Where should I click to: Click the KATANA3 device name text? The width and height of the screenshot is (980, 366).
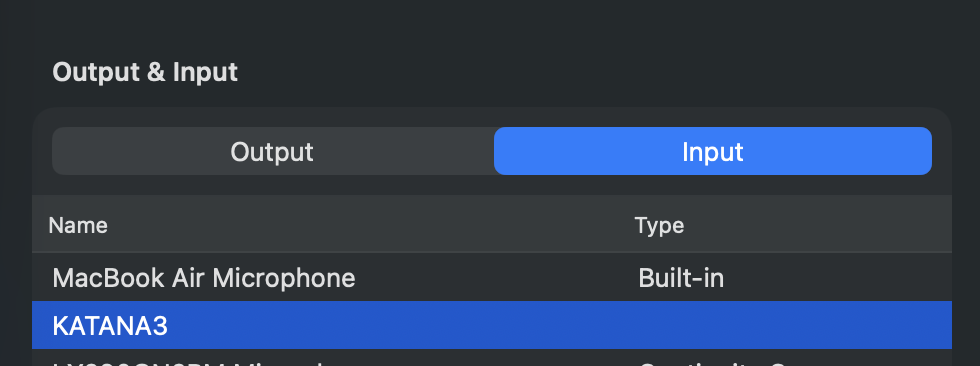pyautogui.click(x=110, y=326)
